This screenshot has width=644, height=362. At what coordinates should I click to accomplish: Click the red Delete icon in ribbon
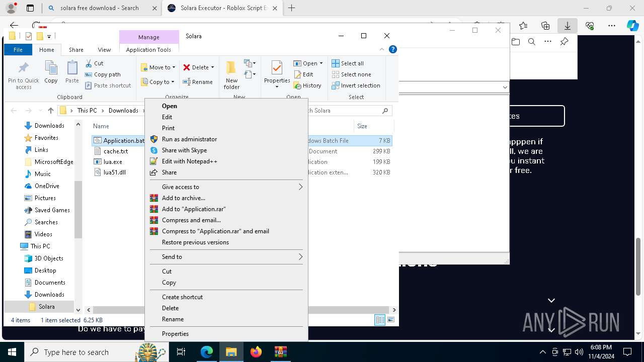click(x=187, y=67)
